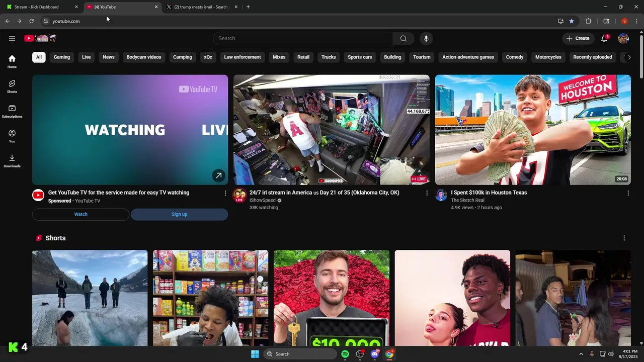644x362 pixels.
Task: Open the account avatar menu
Action: point(623,38)
